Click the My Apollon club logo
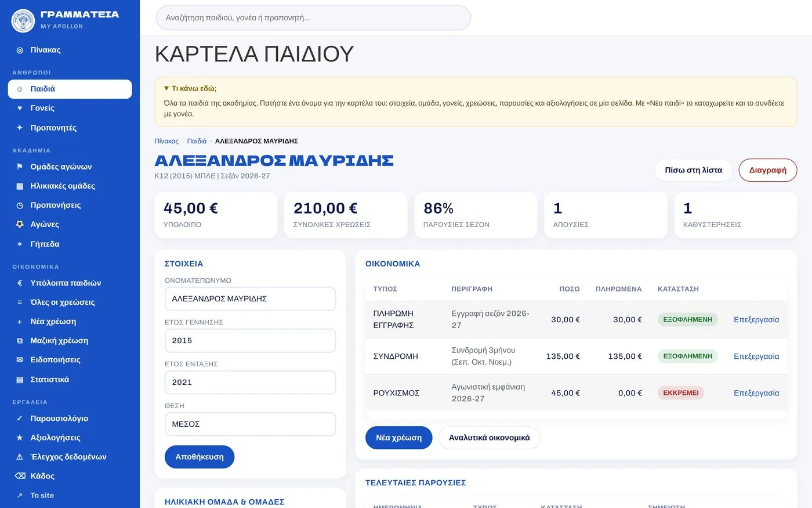The width and height of the screenshot is (812, 508). [23, 20]
